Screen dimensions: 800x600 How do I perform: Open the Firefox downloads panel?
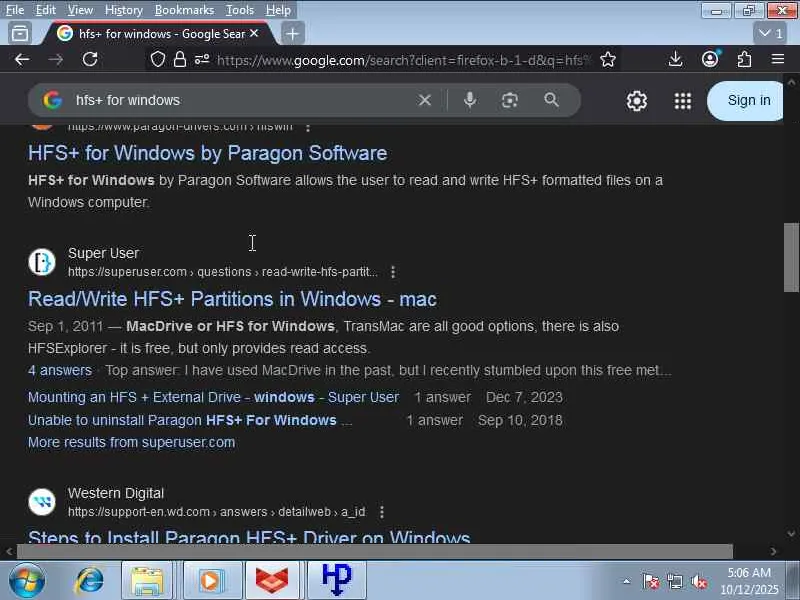675,59
